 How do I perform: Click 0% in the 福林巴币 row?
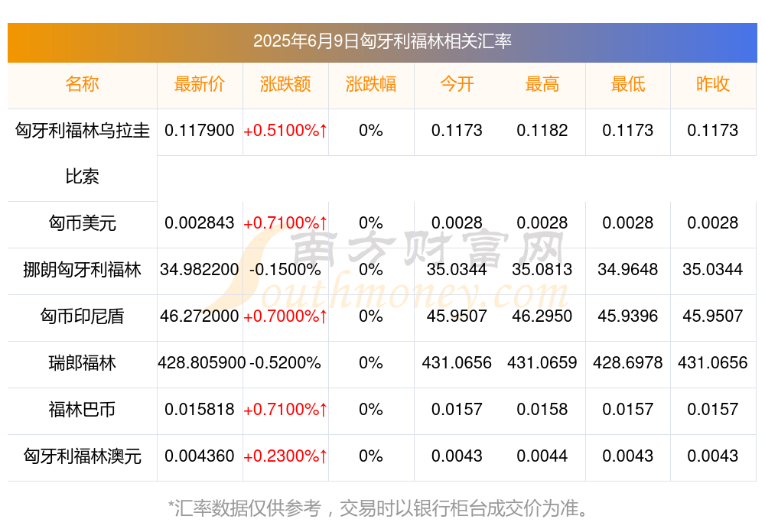coord(371,410)
